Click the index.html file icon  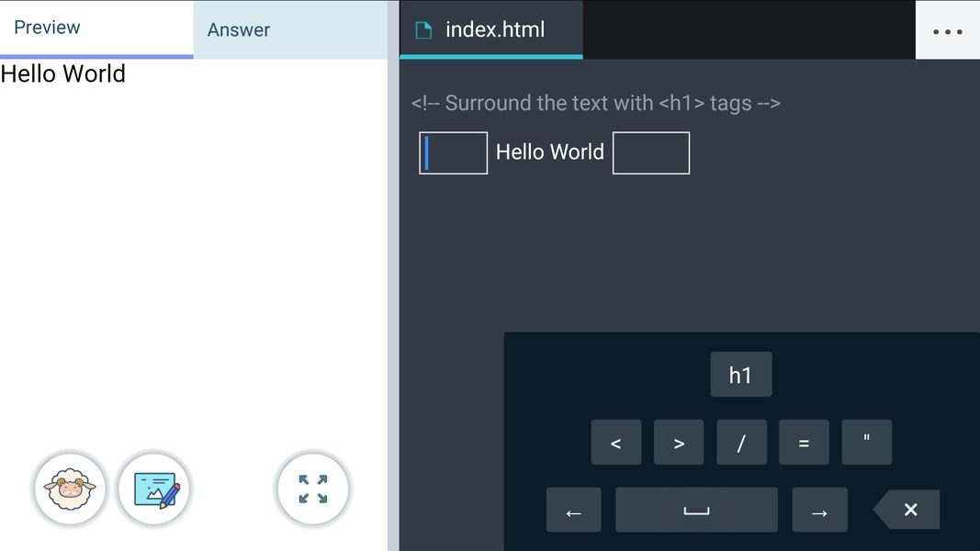[x=423, y=30]
